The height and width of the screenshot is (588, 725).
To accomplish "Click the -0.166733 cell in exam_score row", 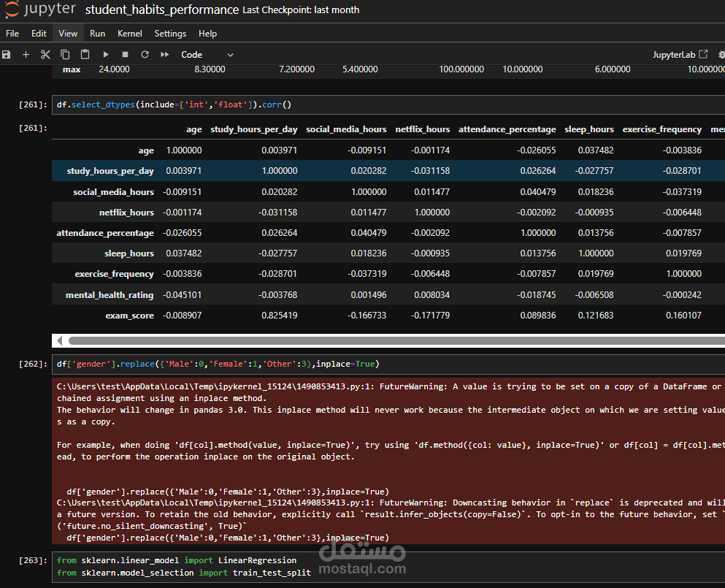I will coord(367,315).
